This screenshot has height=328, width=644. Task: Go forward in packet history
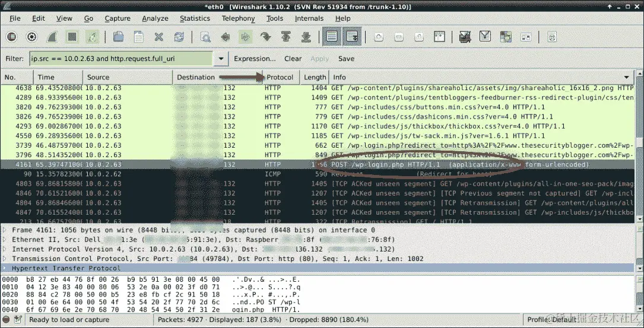coord(246,37)
